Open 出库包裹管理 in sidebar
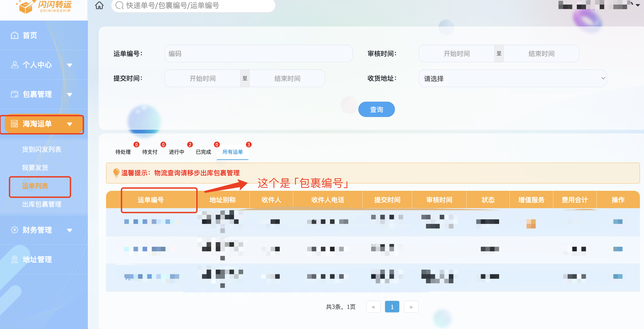This screenshot has width=644, height=329. click(x=42, y=204)
